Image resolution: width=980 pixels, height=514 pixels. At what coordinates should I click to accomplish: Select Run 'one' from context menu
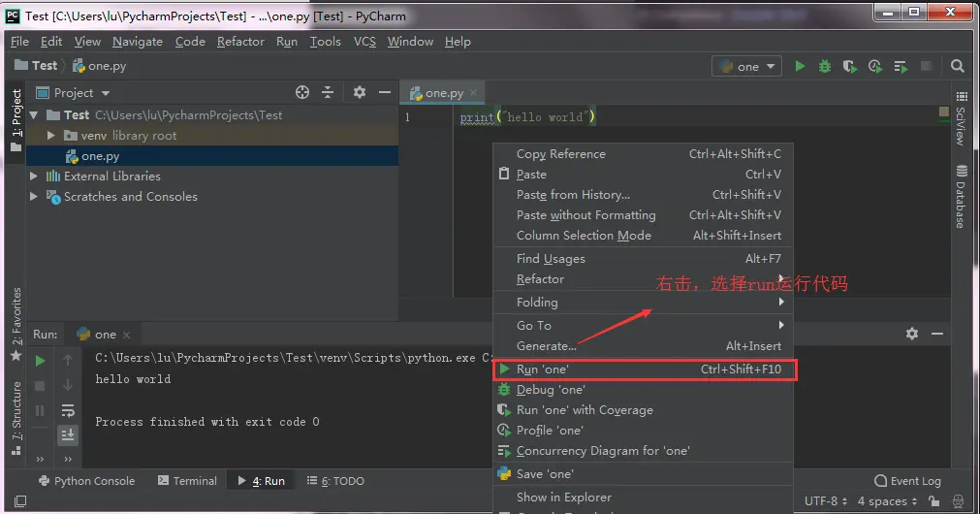(x=643, y=369)
